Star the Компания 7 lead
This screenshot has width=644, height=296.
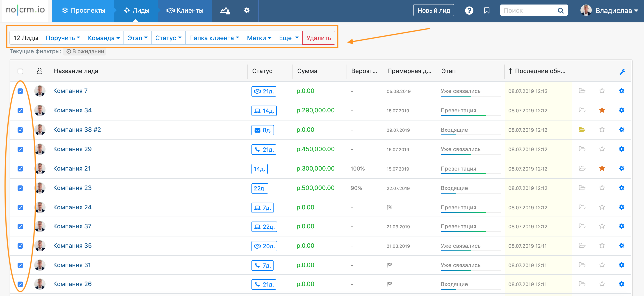[602, 91]
